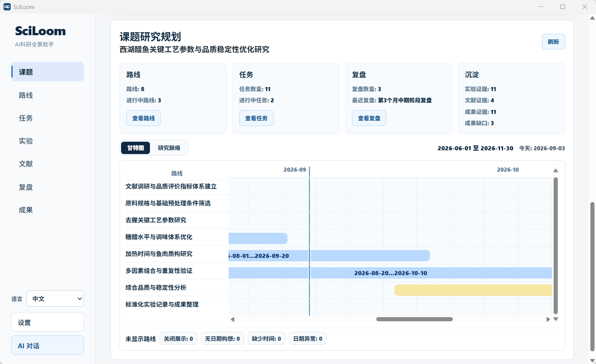The height and width of the screenshot is (364, 596).
Task: Open the 语言 language dropdown
Action: (55, 299)
